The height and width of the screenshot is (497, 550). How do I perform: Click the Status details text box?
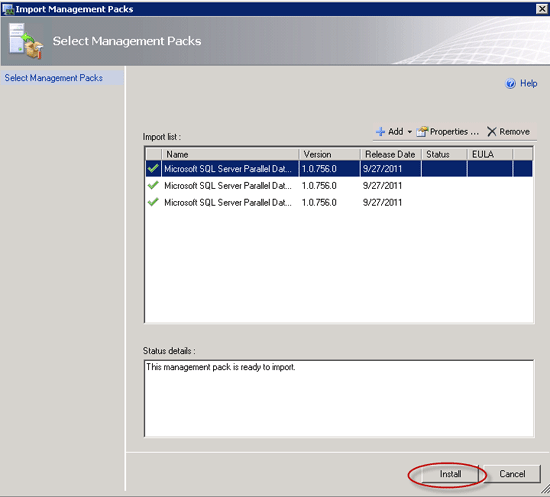[339, 398]
